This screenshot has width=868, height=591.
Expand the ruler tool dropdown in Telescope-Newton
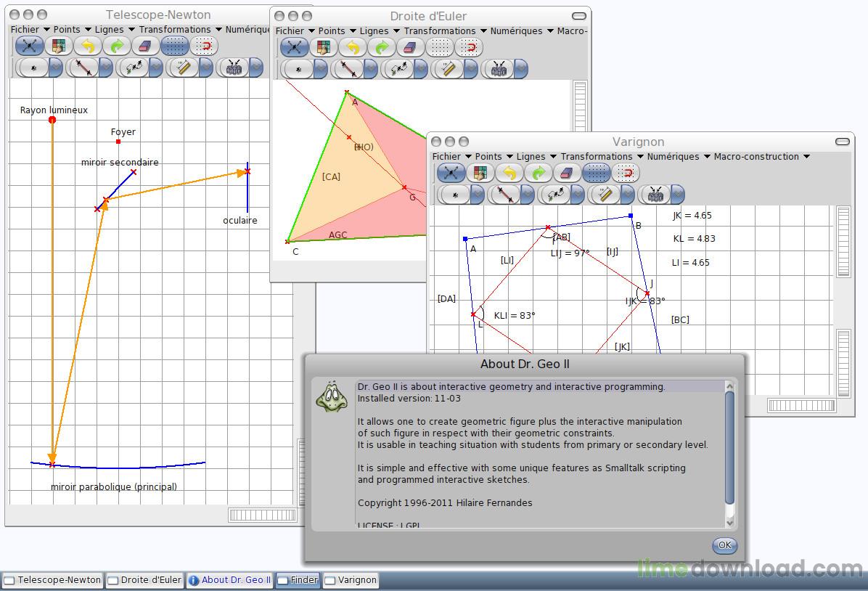click(x=206, y=68)
